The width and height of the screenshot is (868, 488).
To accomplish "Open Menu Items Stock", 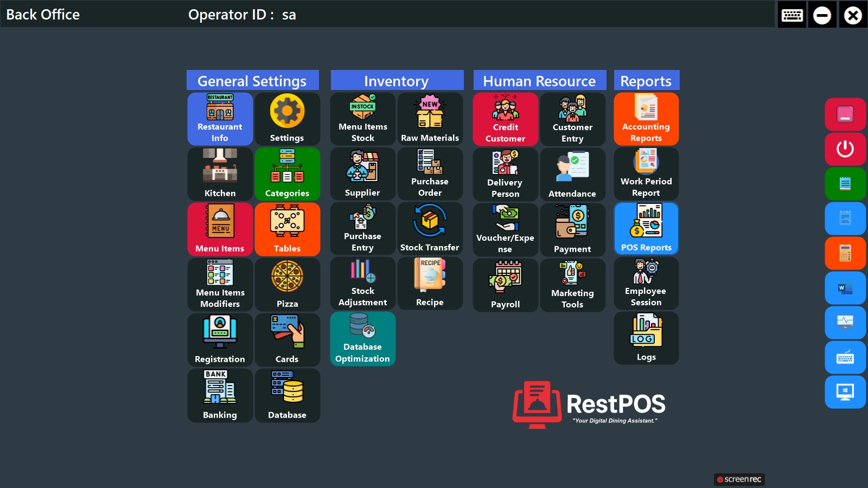I will [362, 119].
